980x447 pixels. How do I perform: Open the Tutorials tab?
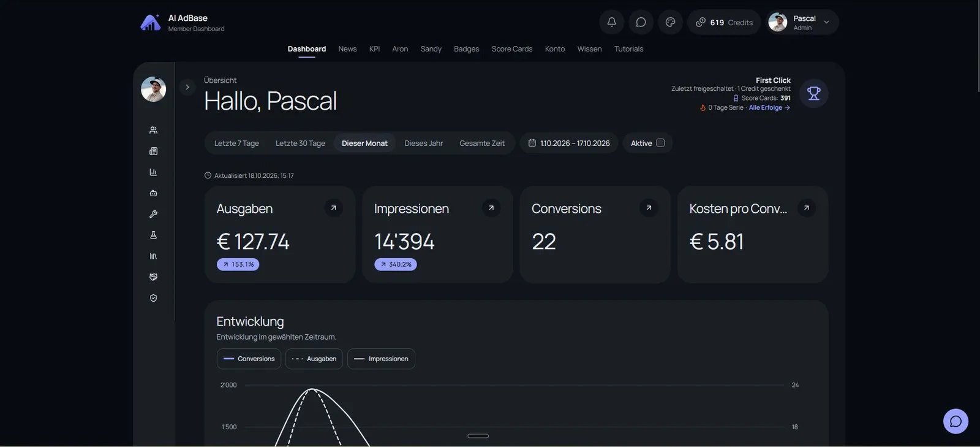(629, 49)
